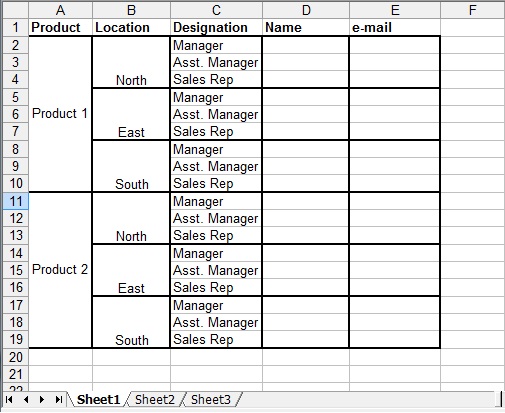Switch to the Sheet3 tab
The width and height of the screenshot is (505, 413).
tap(211, 399)
